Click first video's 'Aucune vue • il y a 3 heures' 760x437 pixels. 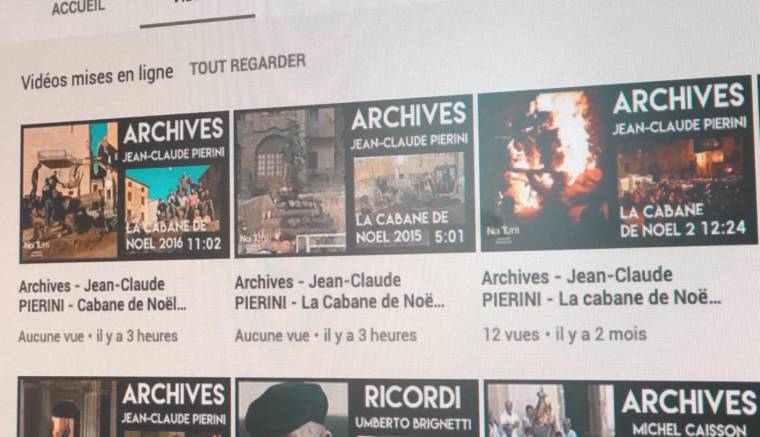[98, 336]
